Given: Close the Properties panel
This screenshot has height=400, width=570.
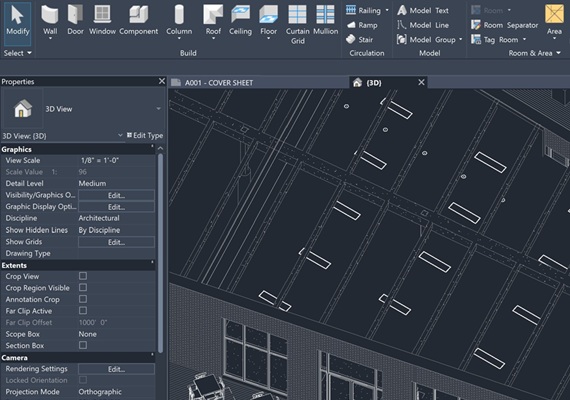Looking at the screenshot, I should [x=162, y=81].
